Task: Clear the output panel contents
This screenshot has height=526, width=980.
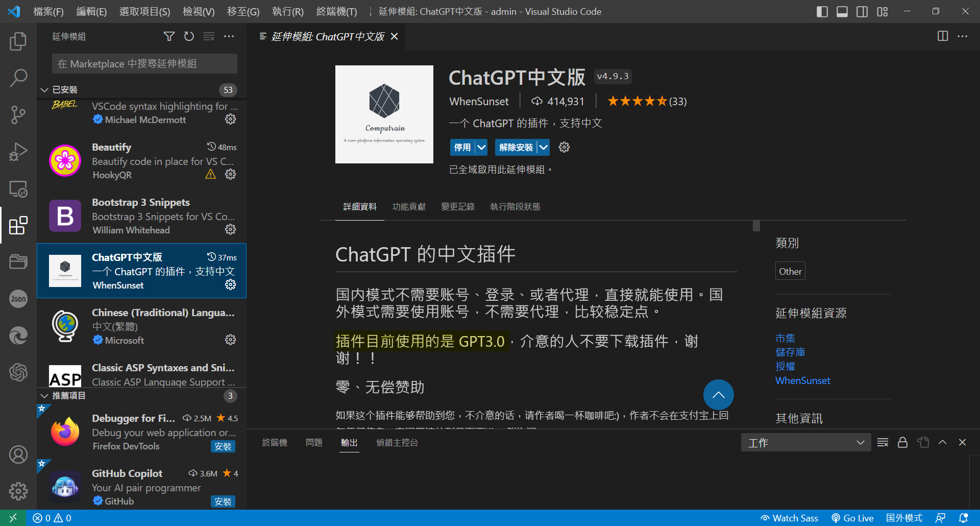Action: pos(883,442)
